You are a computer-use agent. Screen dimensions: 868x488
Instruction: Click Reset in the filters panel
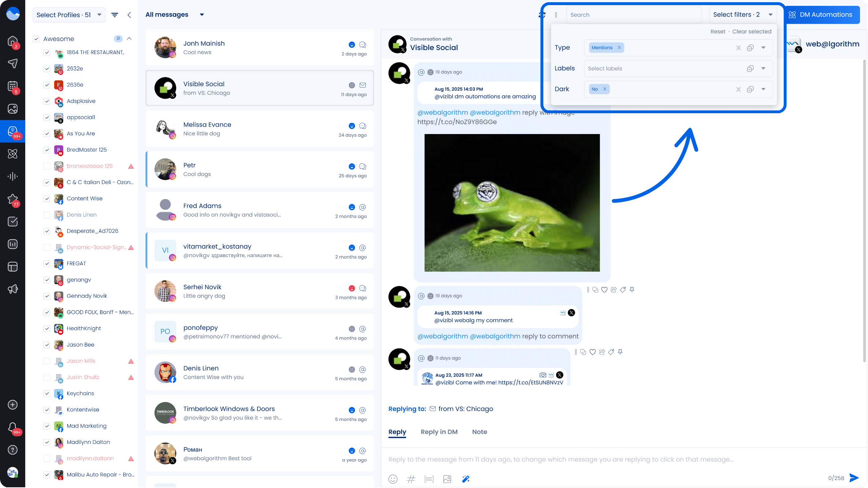pyautogui.click(x=718, y=32)
